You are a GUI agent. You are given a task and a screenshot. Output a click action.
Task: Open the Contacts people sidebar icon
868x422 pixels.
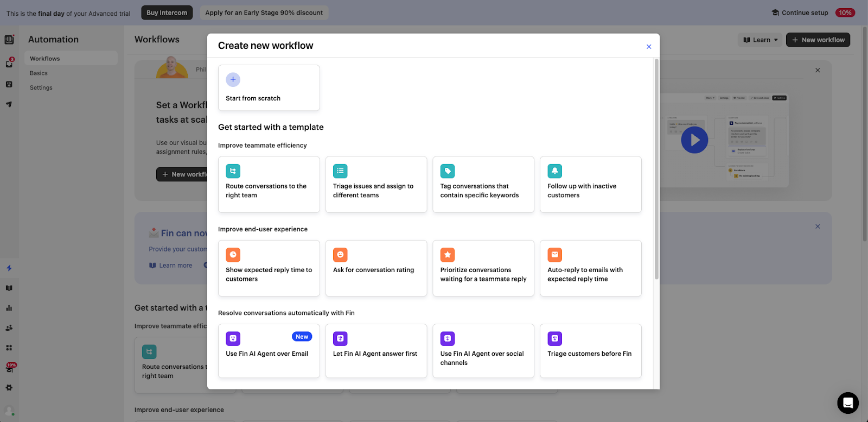[9, 328]
